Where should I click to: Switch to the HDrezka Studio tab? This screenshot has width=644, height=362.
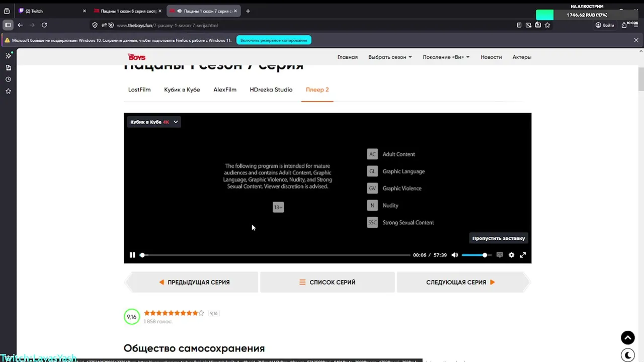pyautogui.click(x=271, y=89)
